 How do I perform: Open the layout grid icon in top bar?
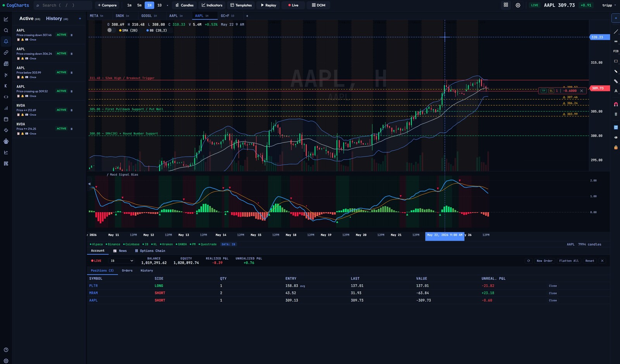pos(506,5)
